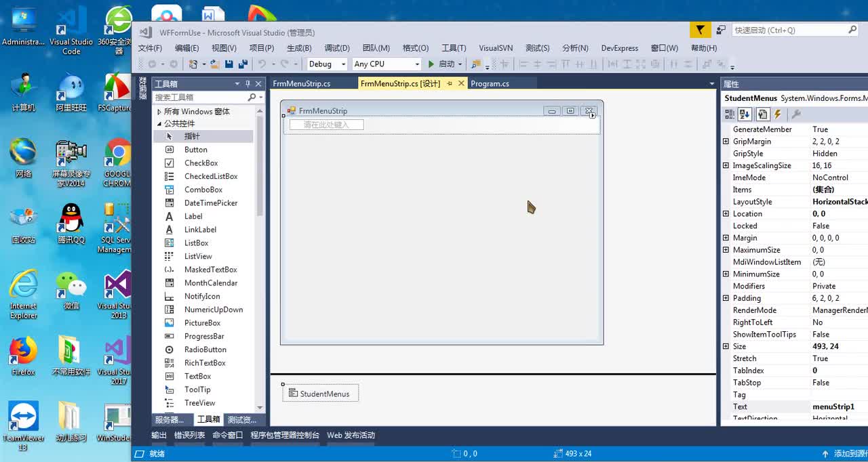Switch to the Program.cs tab
Viewport: 868px width, 462px height.
pyautogui.click(x=490, y=84)
